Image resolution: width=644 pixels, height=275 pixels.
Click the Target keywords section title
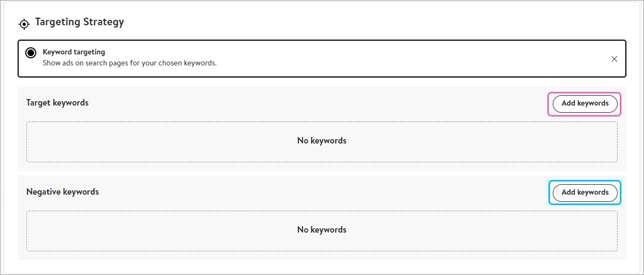pos(57,103)
